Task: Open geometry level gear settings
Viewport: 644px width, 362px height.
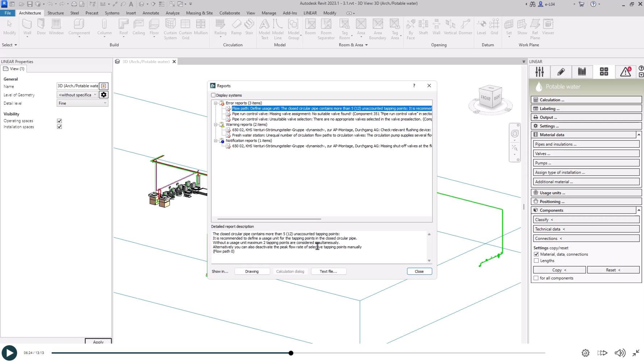Action: point(104,95)
